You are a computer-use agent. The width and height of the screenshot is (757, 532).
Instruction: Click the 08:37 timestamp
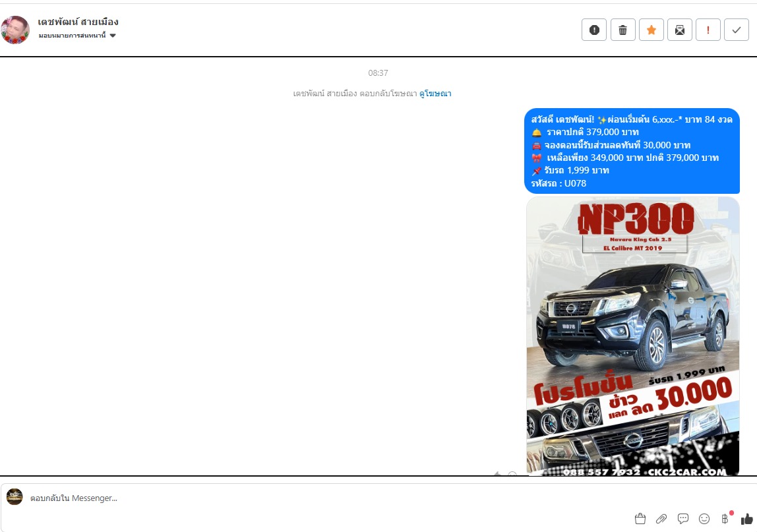point(378,73)
